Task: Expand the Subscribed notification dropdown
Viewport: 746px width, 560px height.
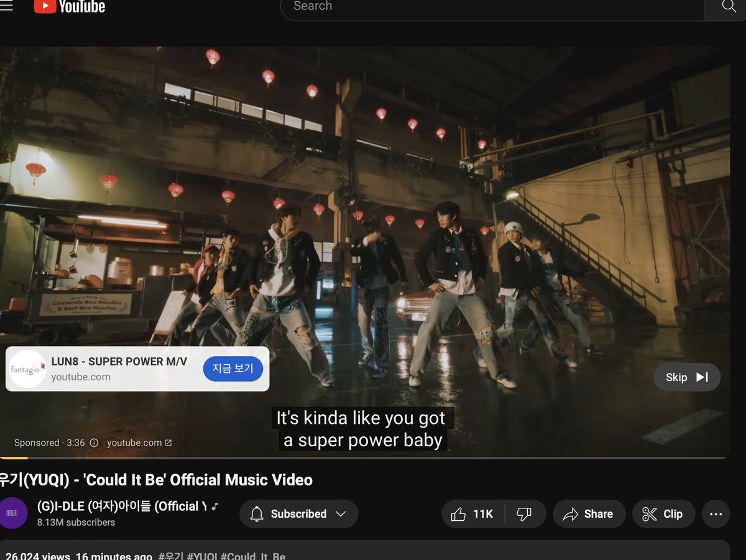Action: point(298,514)
